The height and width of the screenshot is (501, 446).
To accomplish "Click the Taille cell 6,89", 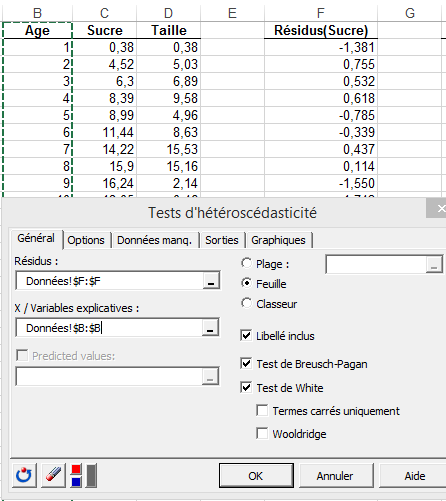I will 169,81.
